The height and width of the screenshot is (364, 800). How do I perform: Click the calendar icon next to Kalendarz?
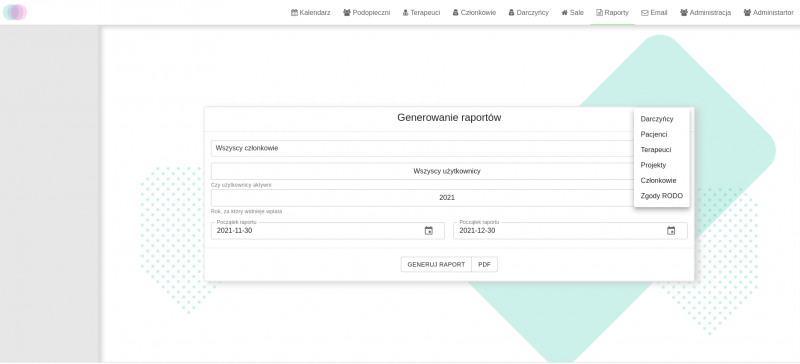point(294,12)
